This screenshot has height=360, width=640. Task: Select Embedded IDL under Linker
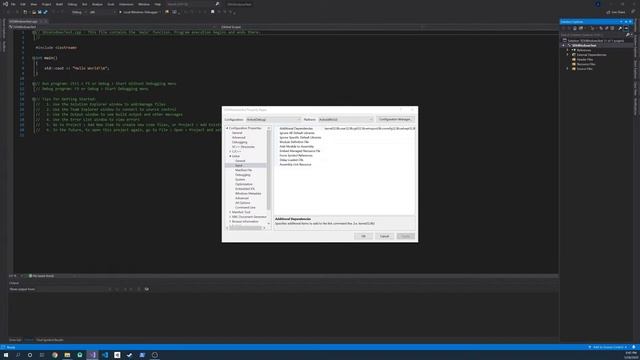245,189
